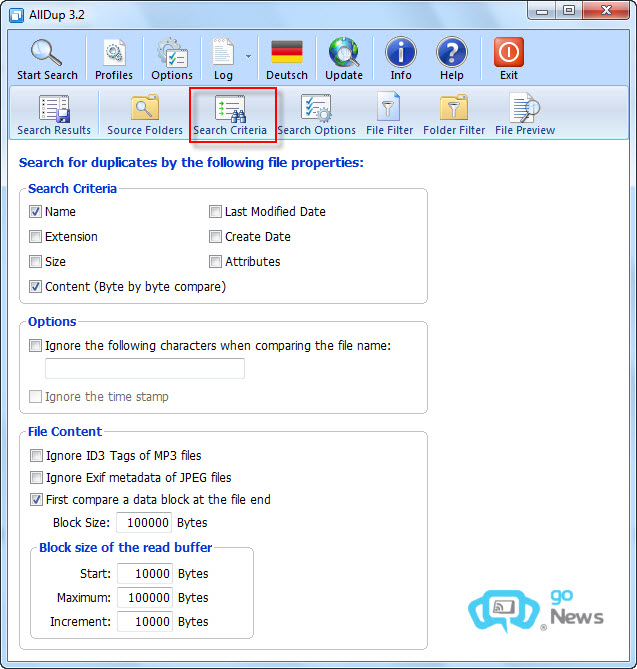The height and width of the screenshot is (669, 637).
Task: Switch to the Source Folders tab
Action: point(145,115)
